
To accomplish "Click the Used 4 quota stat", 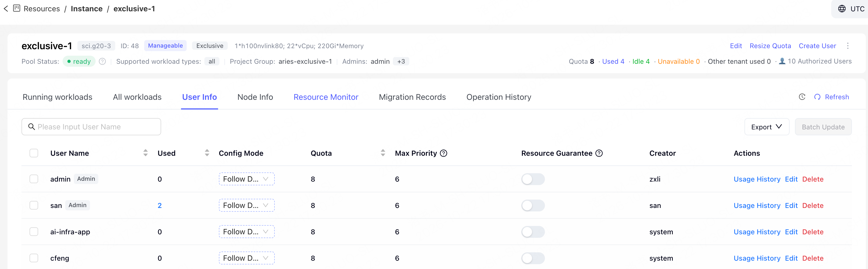I will (613, 61).
